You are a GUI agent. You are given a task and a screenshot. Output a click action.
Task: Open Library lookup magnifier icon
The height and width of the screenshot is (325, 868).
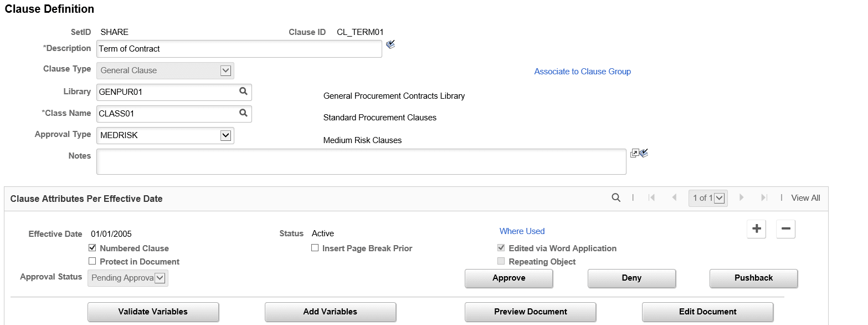point(243,92)
